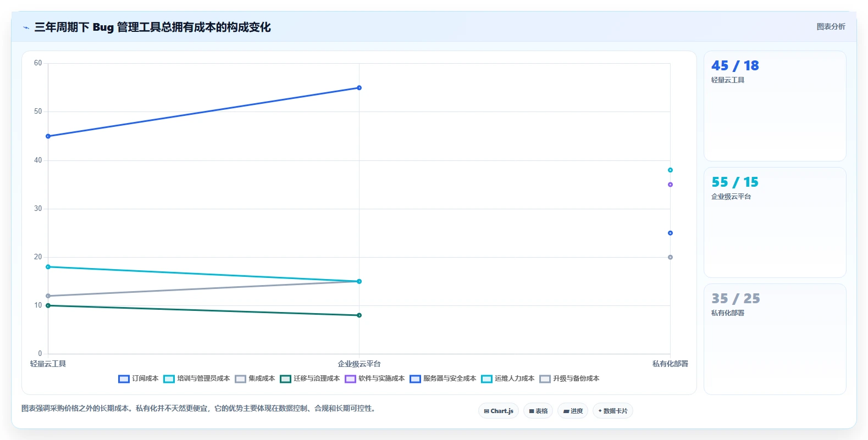Screen dimensions: 868x440
Task: Select the cyan 运维人力成本 point at 私有化部署
Action: 670,170
